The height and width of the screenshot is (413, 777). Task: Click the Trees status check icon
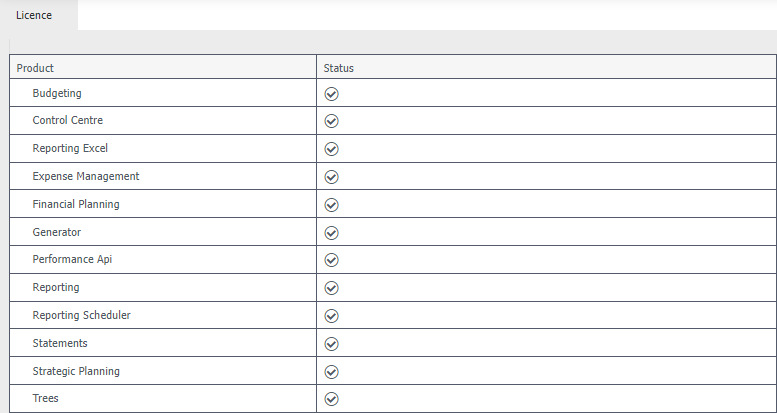tap(332, 399)
